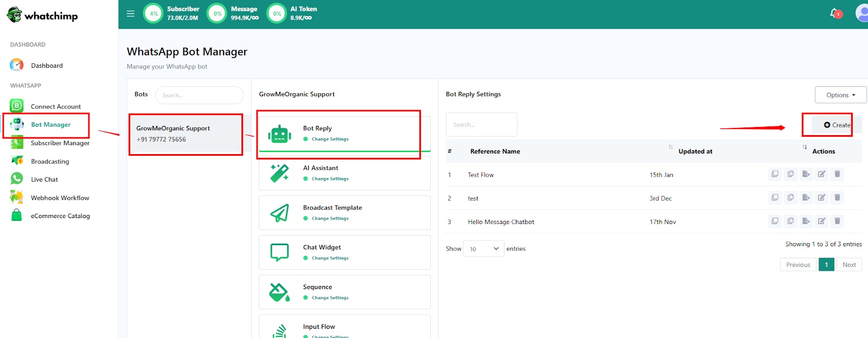The width and height of the screenshot is (868, 338).
Task: Focus the Bots search field
Action: [x=199, y=95]
